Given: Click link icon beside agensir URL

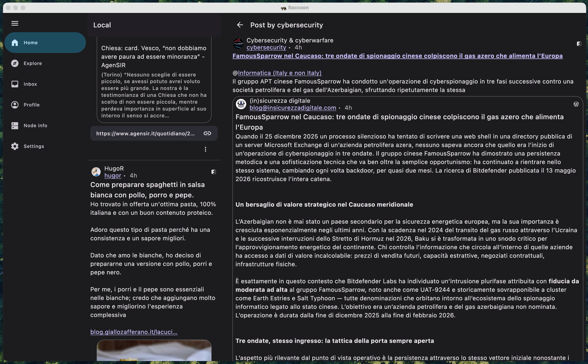Looking at the screenshot, I should pyautogui.click(x=207, y=133).
